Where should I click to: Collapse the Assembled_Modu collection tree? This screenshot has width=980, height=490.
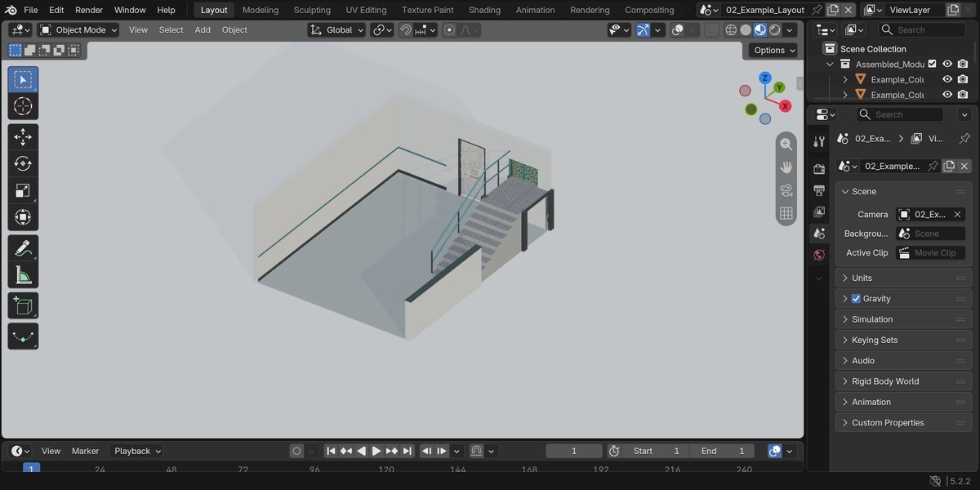point(831,64)
